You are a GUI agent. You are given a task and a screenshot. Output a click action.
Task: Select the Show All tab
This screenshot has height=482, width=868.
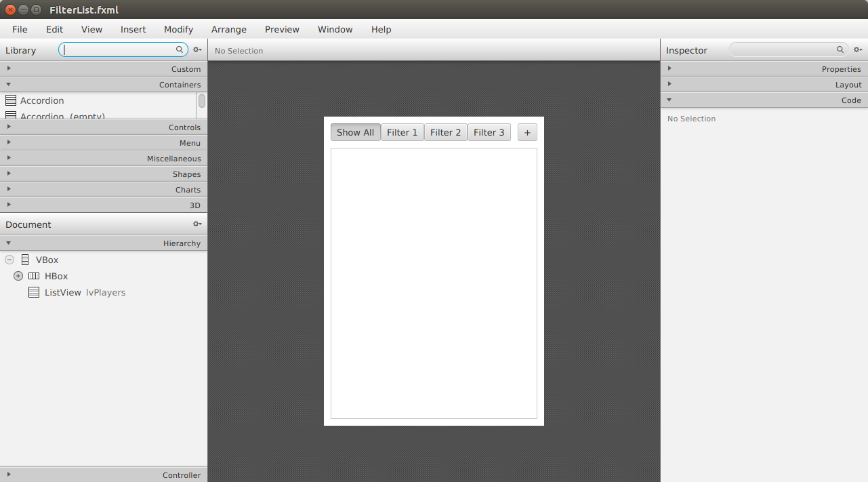(355, 132)
